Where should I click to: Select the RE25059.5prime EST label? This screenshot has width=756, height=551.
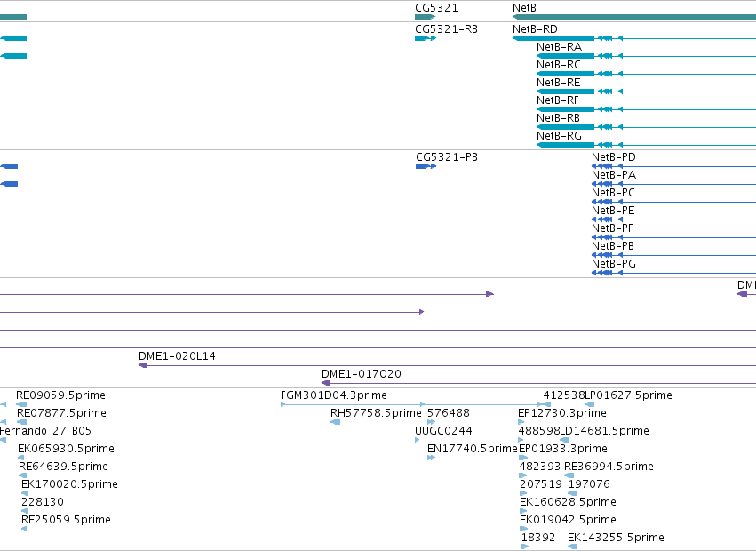[x=66, y=521]
